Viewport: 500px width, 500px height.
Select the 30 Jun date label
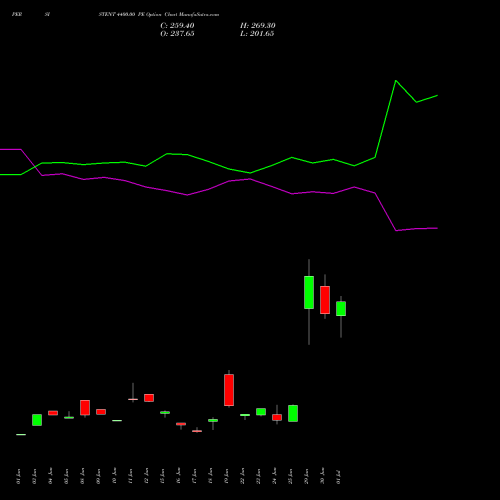point(322,476)
